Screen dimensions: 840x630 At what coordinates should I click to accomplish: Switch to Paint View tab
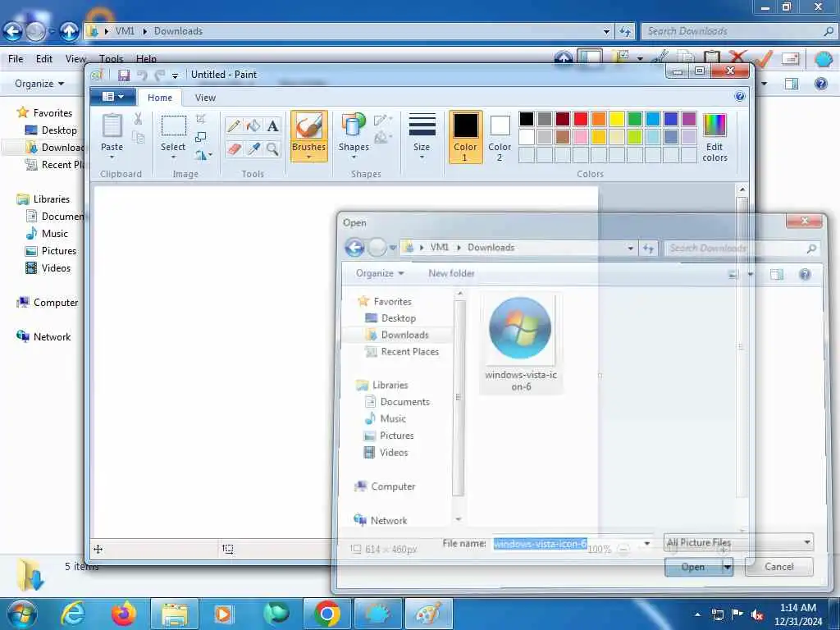205,98
